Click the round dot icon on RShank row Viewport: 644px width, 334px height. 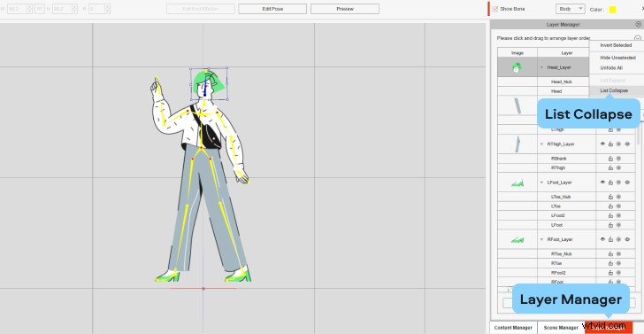click(618, 159)
